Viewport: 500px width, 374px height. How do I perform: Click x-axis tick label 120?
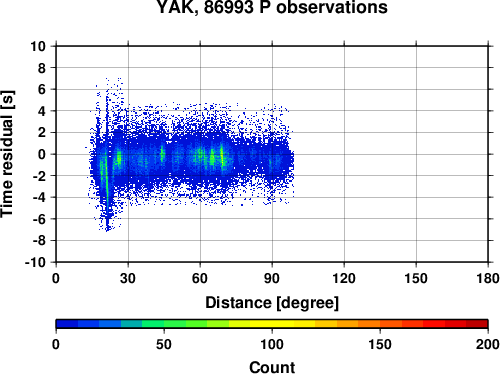point(344,278)
